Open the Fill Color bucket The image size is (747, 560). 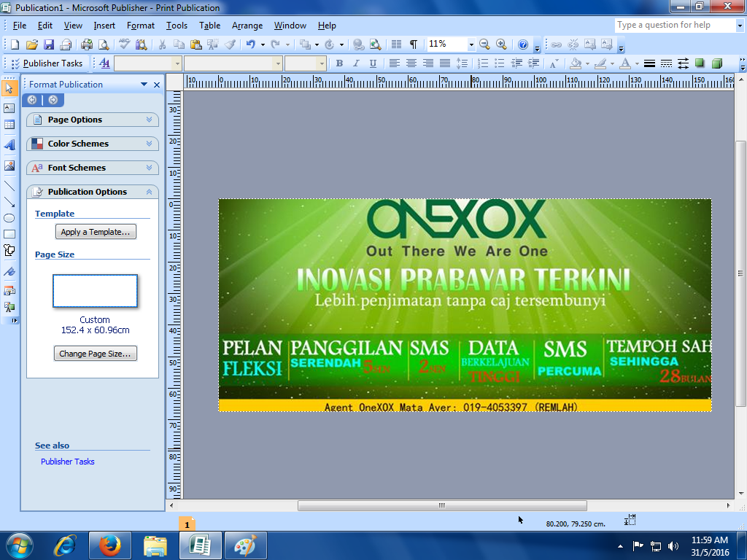click(x=576, y=63)
